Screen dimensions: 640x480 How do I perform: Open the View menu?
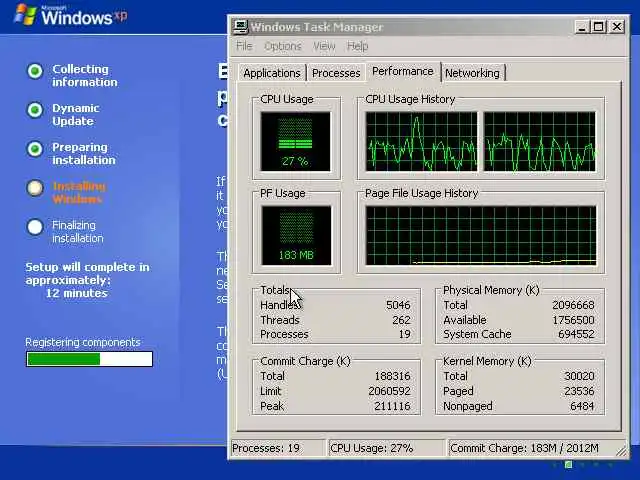(x=324, y=46)
